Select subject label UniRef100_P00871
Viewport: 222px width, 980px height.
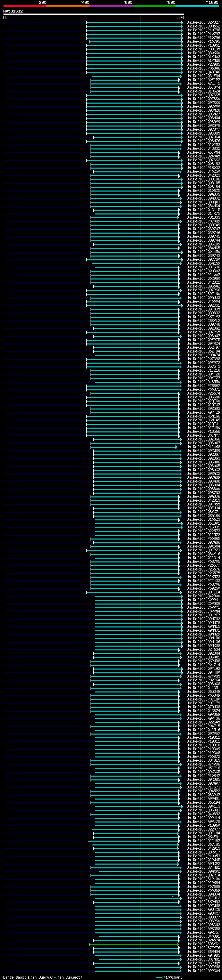pyautogui.click(x=203, y=390)
